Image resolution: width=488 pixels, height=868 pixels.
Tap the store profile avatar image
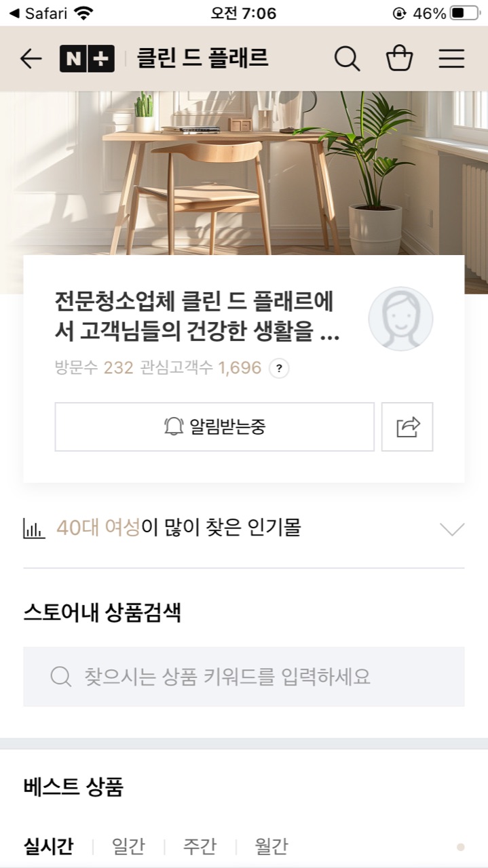tap(400, 319)
